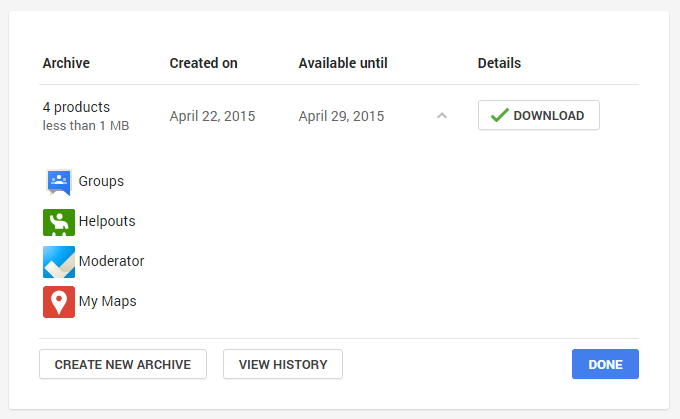Click the April 29, 2015 expiry date
The image size is (680, 419).
tap(341, 116)
